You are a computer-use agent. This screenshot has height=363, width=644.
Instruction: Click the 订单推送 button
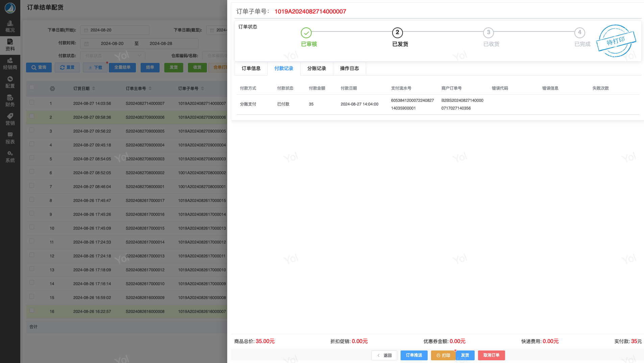pos(414,355)
